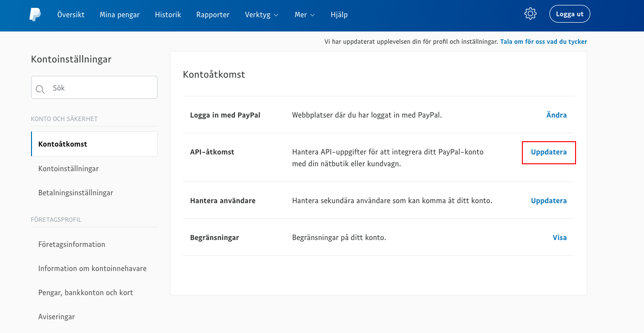Click Ändra for Logga in med PayPal
This screenshot has width=644, height=333.
click(x=556, y=115)
